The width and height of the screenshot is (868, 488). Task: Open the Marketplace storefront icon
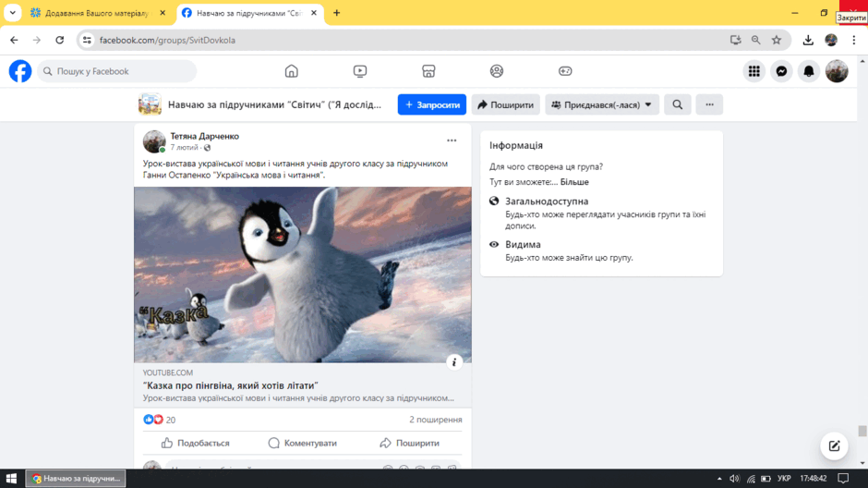tap(428, 71)
